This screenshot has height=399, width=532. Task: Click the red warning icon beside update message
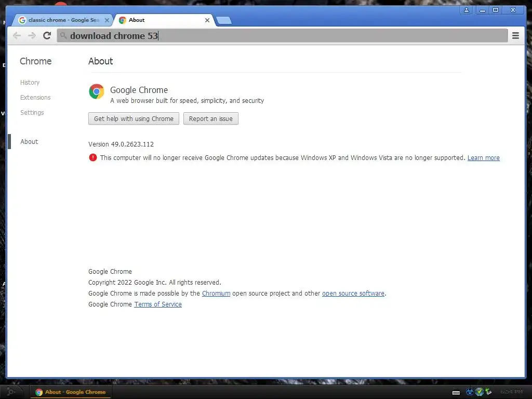point(92,157)
